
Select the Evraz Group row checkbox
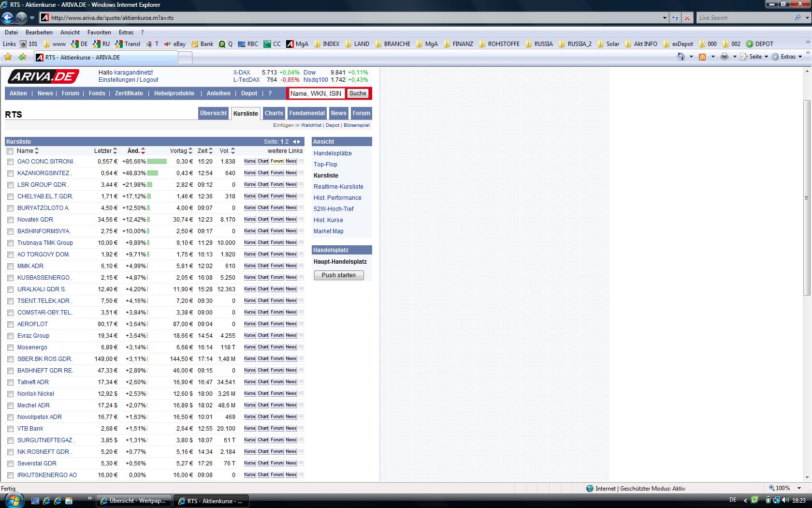[10, 336]
